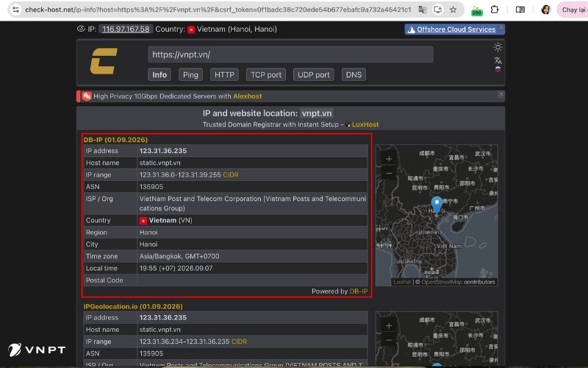Select IP 123.31.36.235 in DB-IP table

coord(163,151)
